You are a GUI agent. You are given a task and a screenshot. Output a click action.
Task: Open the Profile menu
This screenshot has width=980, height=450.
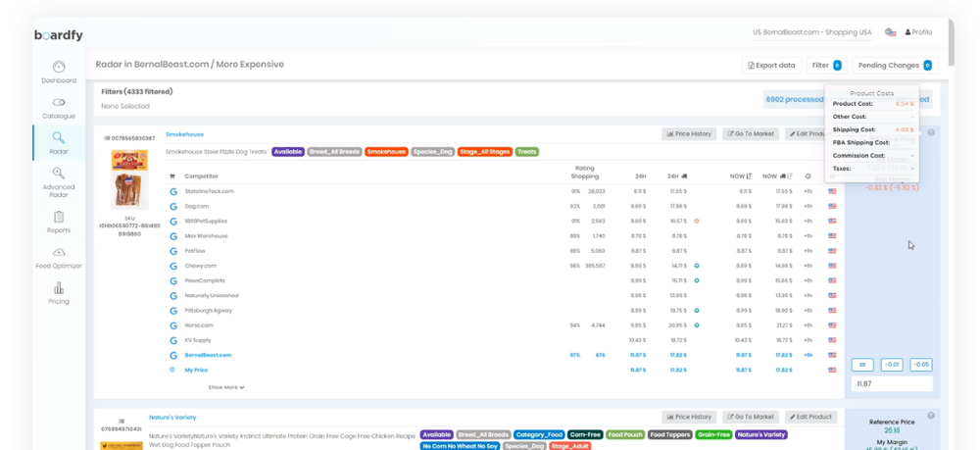(919, 32)
